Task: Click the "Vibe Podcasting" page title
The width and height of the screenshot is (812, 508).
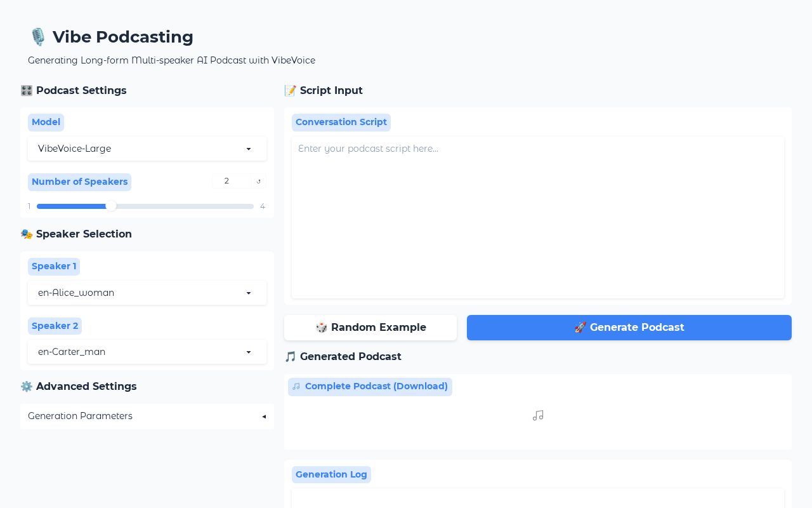Action: [112, 37]
